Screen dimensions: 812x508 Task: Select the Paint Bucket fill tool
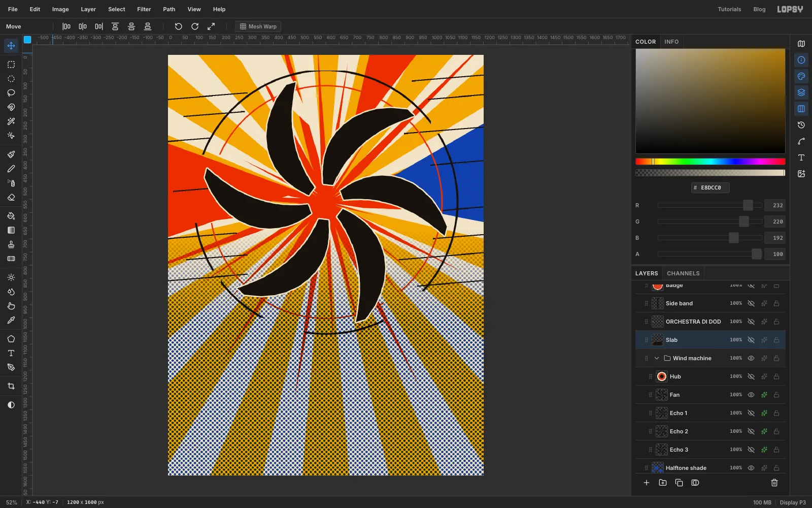tap(11, 216)
